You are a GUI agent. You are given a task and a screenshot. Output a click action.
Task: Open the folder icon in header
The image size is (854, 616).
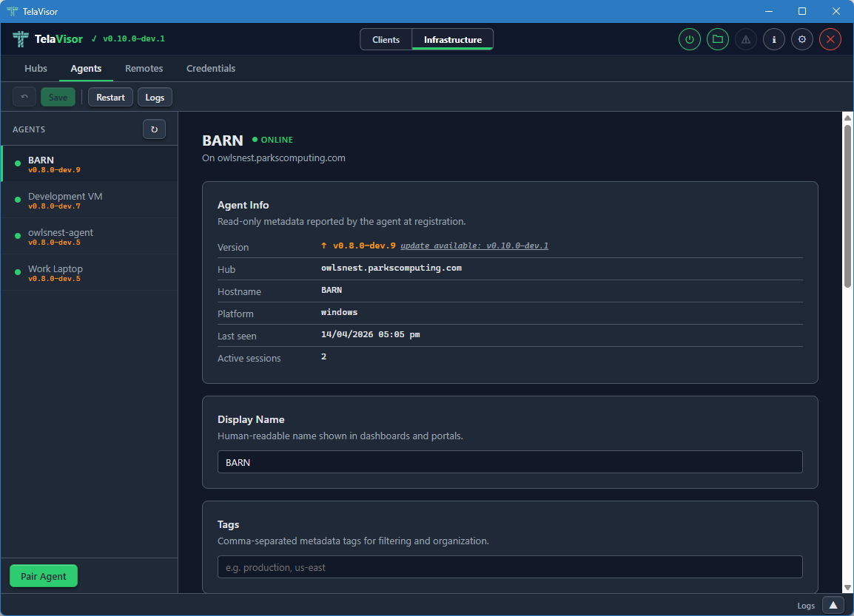coord(717,40)
